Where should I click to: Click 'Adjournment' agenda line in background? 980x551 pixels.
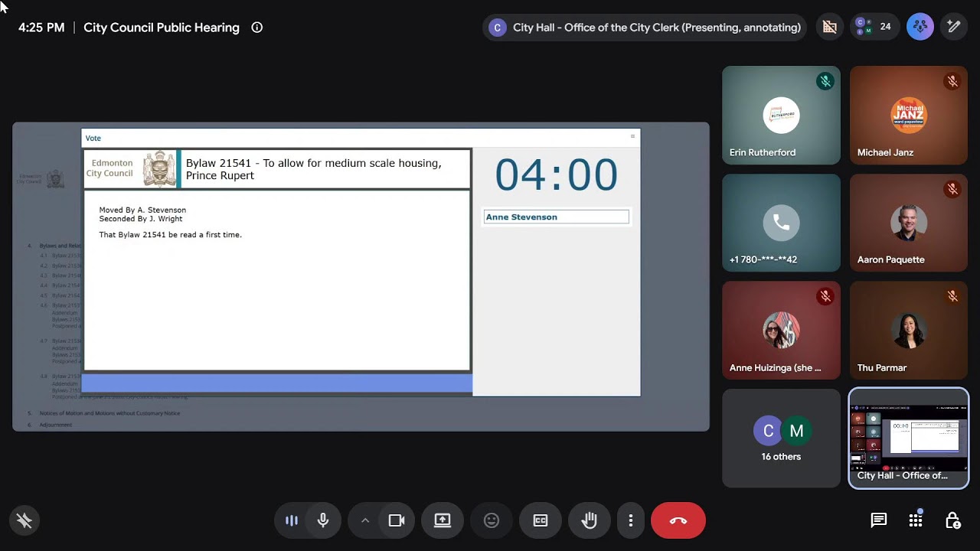pyautogui.click(x=56, y=425)
